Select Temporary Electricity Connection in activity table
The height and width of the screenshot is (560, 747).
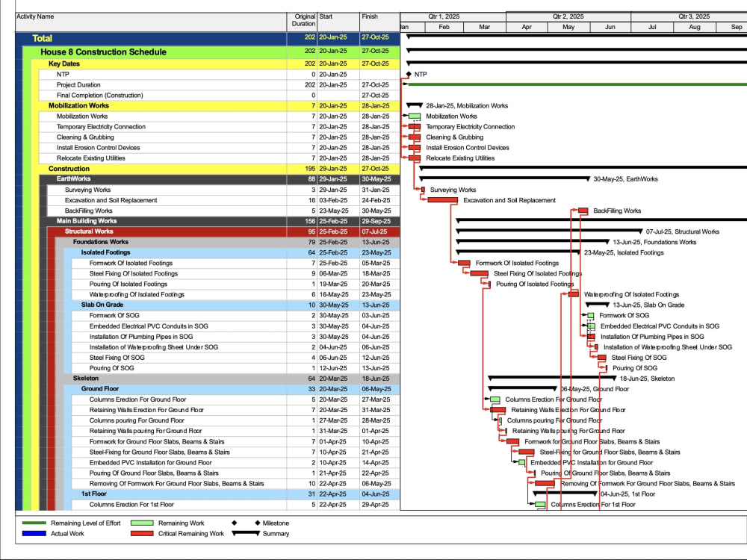[219, 127]
